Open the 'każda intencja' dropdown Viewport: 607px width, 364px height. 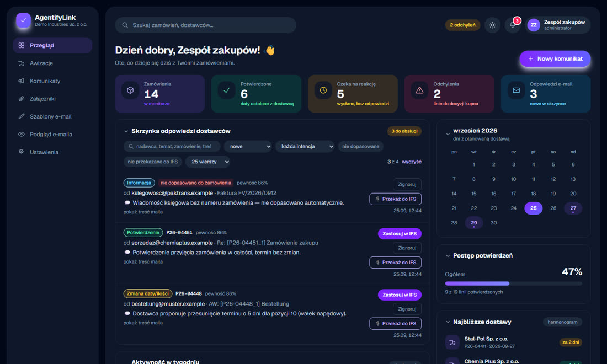coord(305,147)
